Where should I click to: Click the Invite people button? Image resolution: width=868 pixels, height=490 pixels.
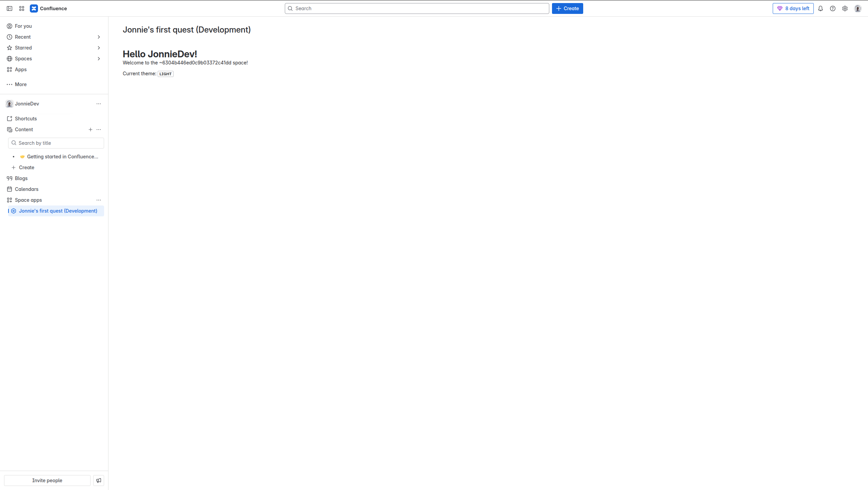tap(47, 481)
